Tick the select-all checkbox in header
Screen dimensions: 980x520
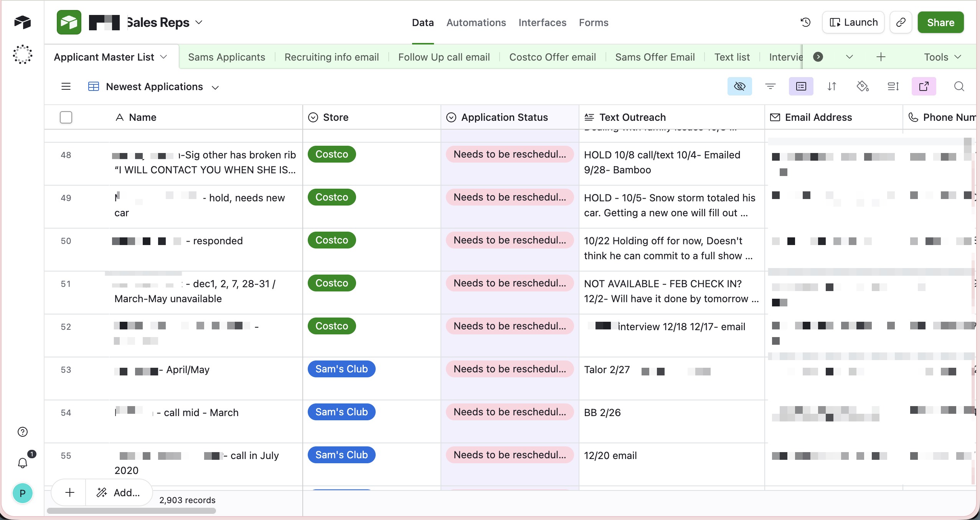tap(66, 117)
